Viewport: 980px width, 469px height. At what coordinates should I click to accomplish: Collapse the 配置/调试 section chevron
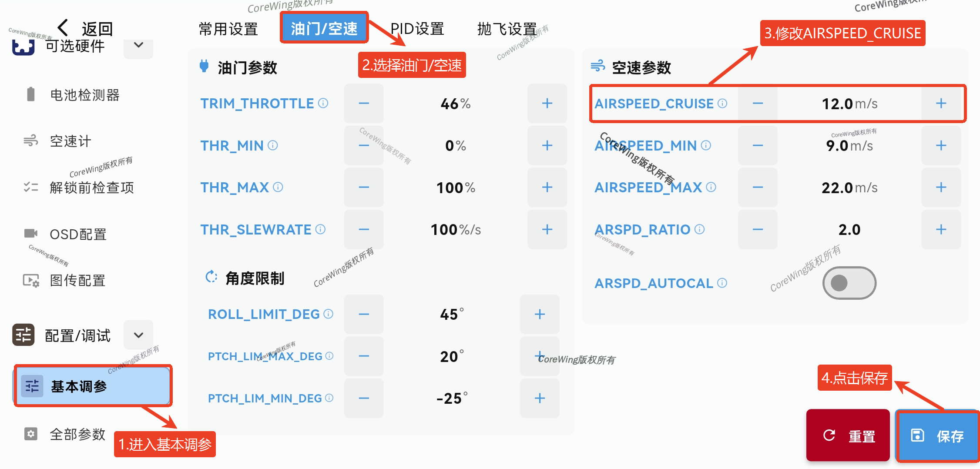(x=138, y=335)
